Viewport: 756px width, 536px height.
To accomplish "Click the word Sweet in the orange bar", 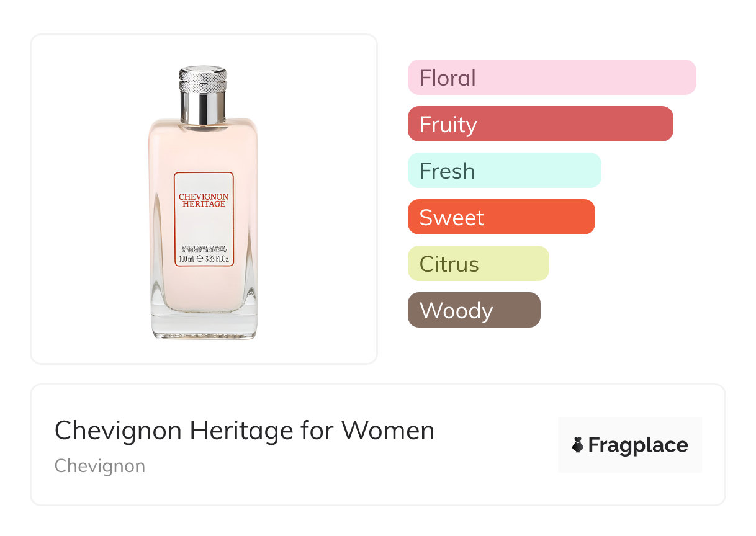I will (x=452, y=218).
